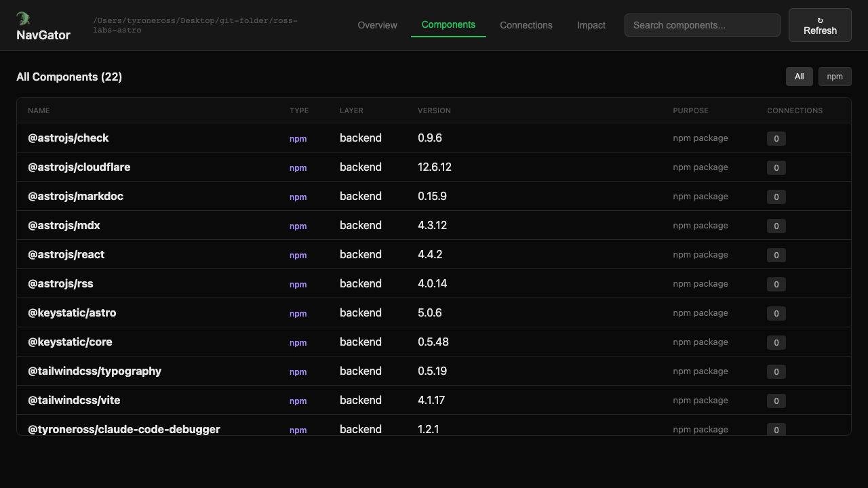The height and width of the screenshot is (488, 868).
Task: Select the @astrojs/cloudflare component
Action: [x=79, y=167]
